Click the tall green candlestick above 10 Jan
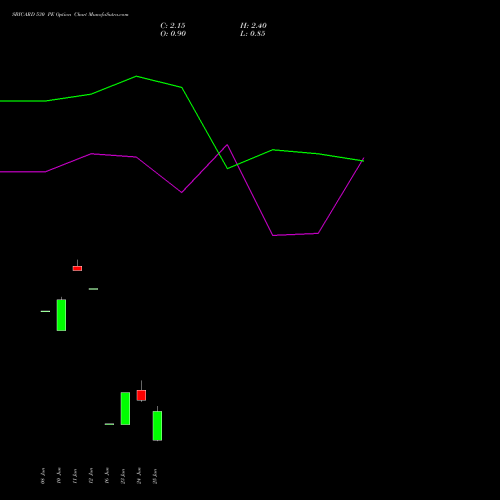 pos(61,315)
